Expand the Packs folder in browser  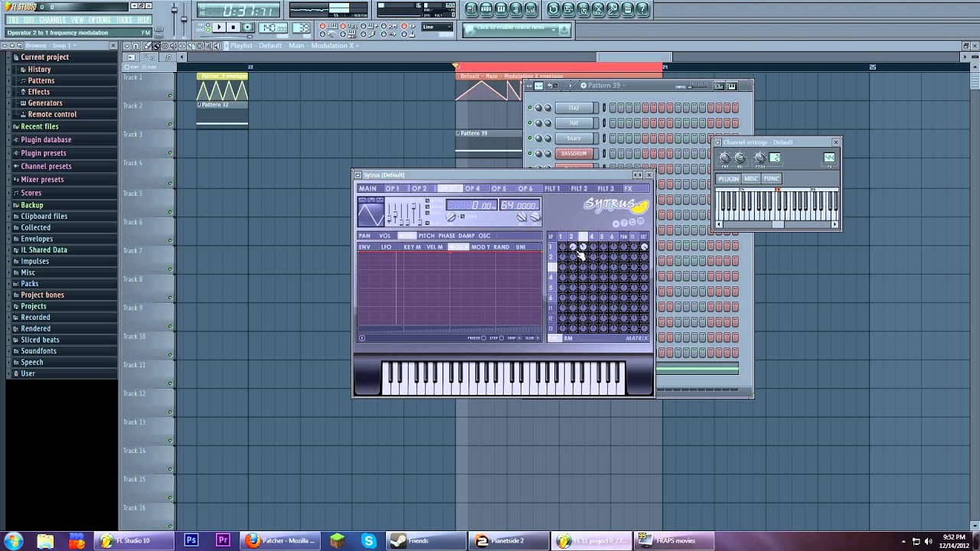click(x=30, y=283)
